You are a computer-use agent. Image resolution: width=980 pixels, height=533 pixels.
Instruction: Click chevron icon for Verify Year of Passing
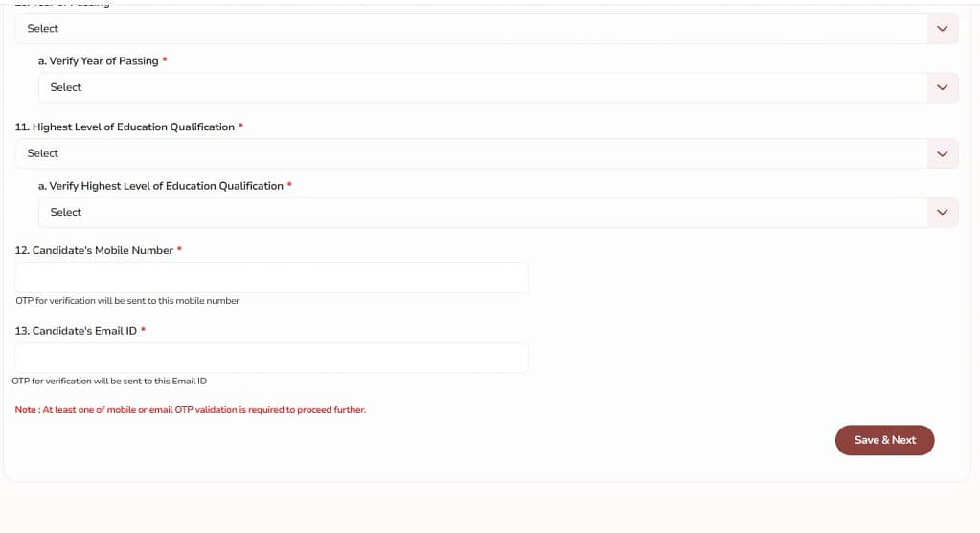click(x=942, y=87)
